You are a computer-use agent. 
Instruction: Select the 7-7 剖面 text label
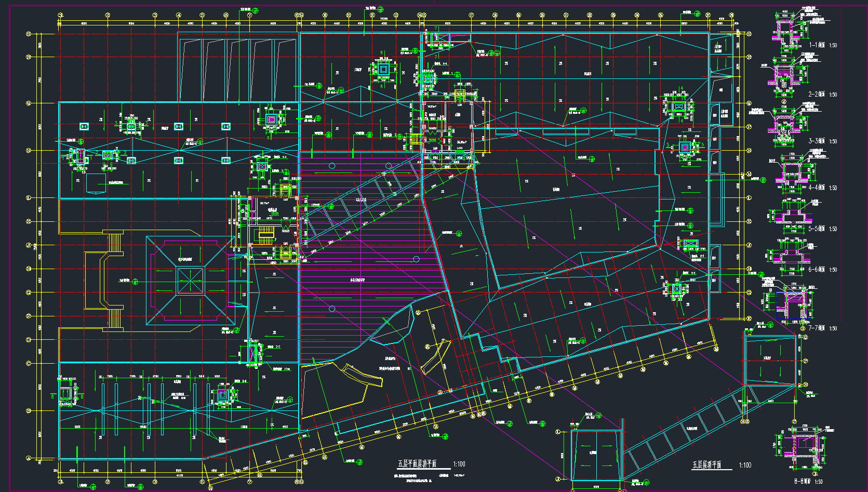tap(817, 328)
